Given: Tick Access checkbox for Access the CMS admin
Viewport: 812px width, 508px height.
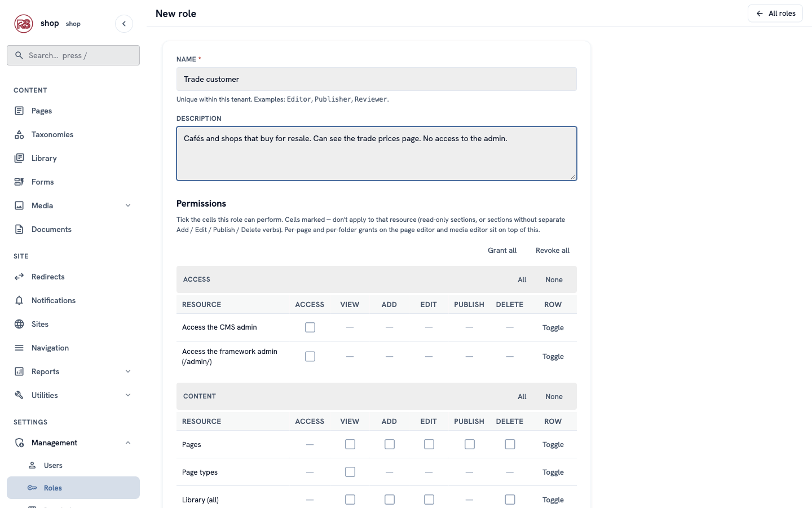Looking at the screenshot, I should 310,327.
